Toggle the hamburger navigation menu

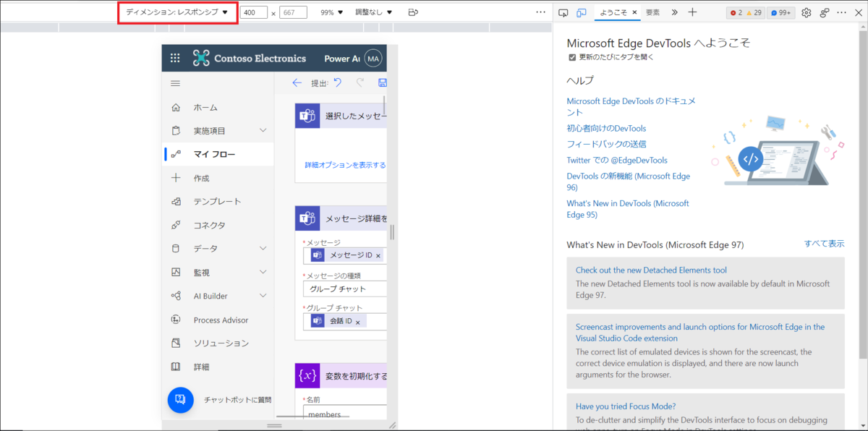(x=175, y=83)
